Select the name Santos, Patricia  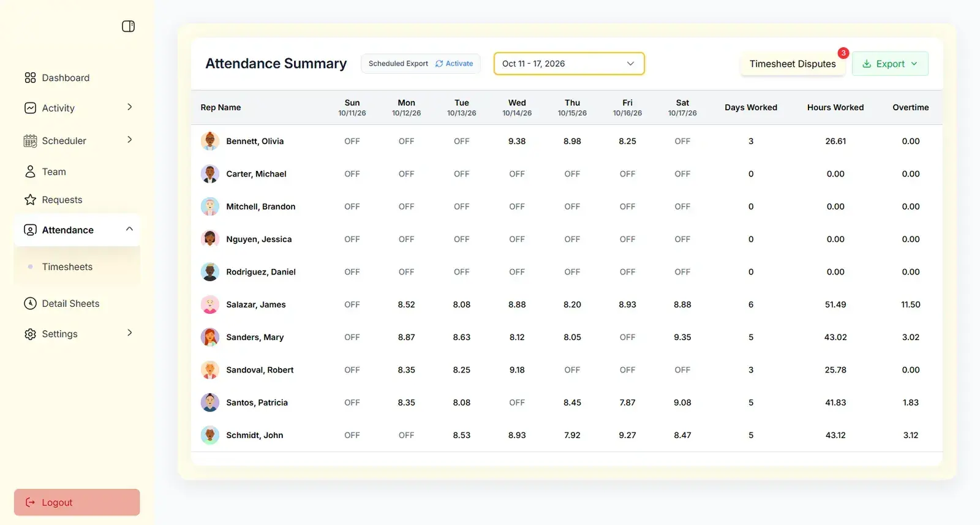(257, 402)
